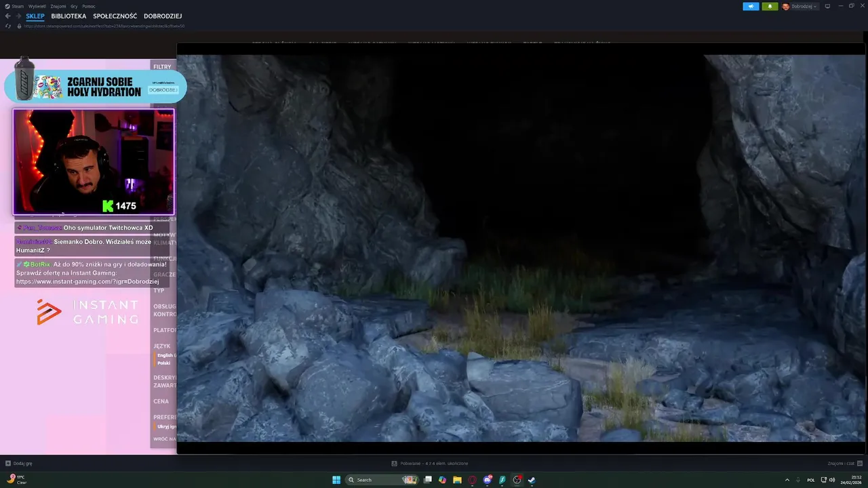Image resolution: width=868 pixels, height=488 pixels.
Task: Expand the Dobrodziej account dropdown
Action: coord(805,6)
